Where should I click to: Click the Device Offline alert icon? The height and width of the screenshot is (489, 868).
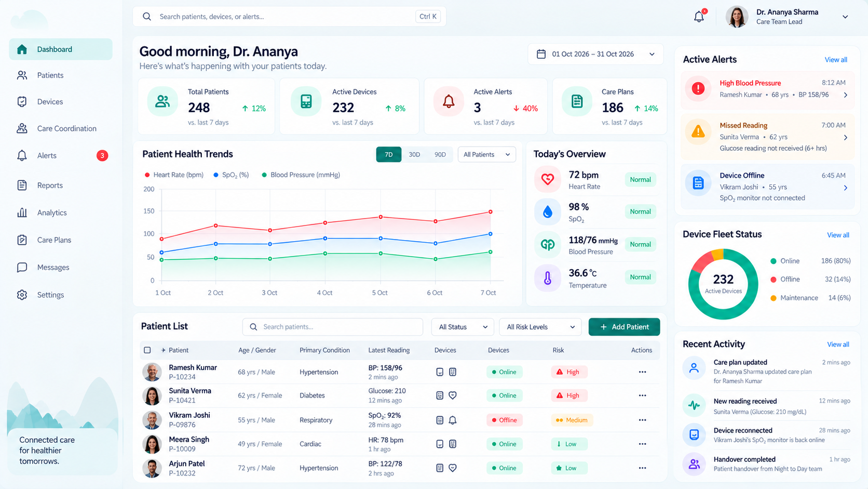(698, 183)
